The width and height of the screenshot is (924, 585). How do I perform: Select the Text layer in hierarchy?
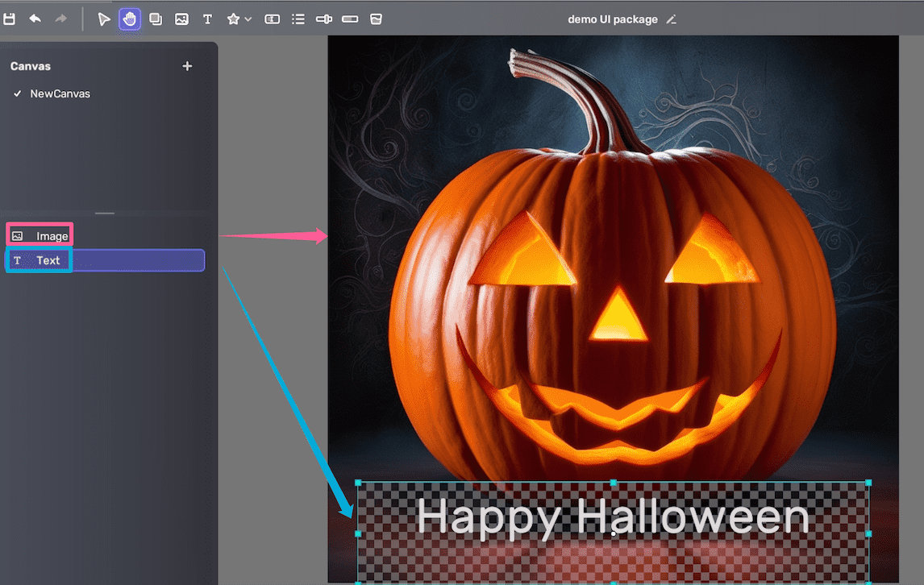pos(48,260)
